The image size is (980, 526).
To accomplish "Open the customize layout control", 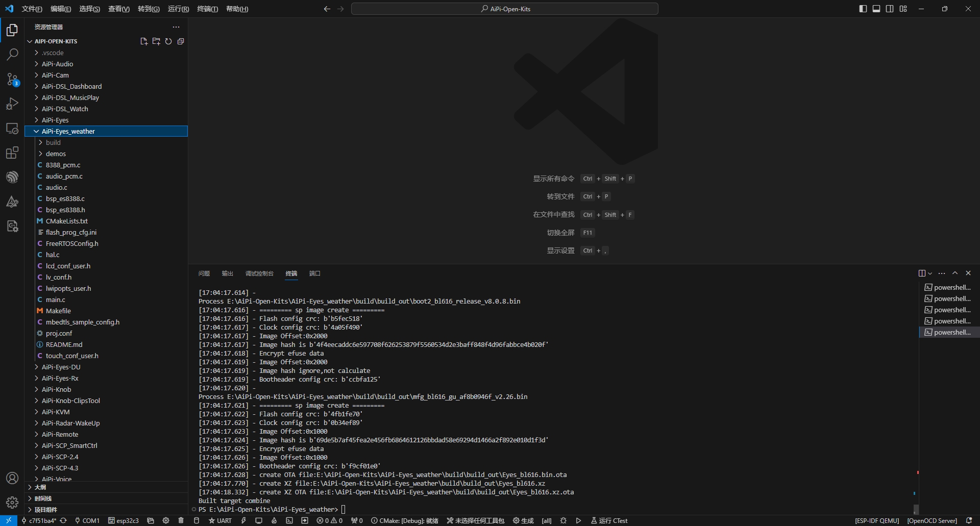I will [903, 9].
